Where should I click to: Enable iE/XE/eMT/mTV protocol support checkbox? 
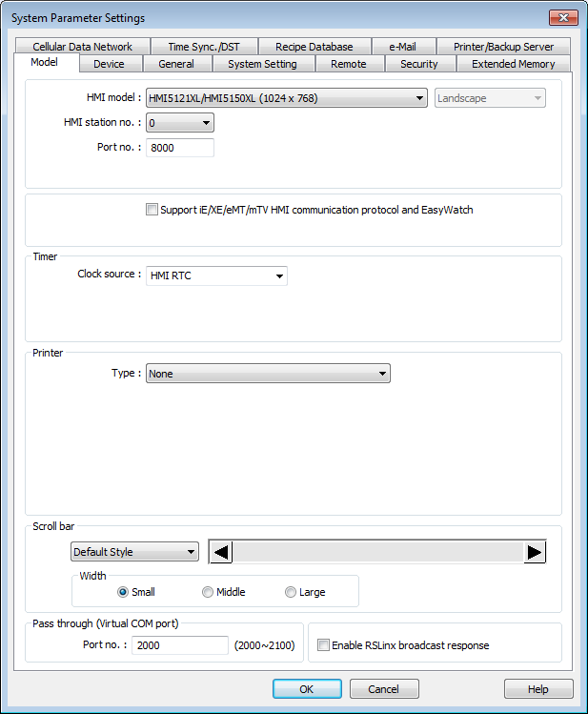(152, 210)
